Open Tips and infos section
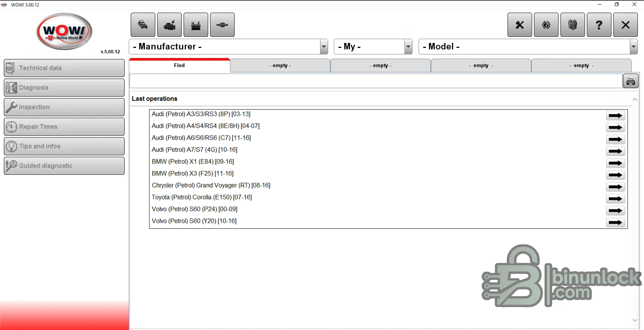Viewport: 644px width, 330px height. pyautogui.click(x=64, y=146)
